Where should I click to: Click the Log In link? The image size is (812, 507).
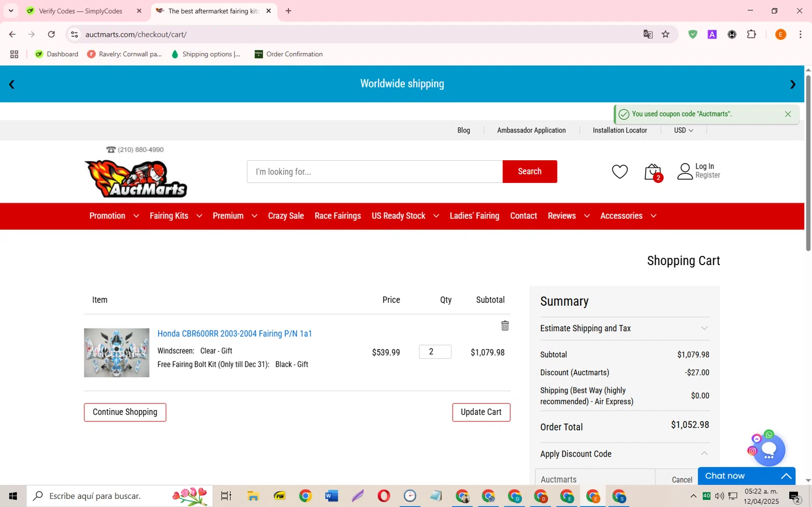point(704,167)
